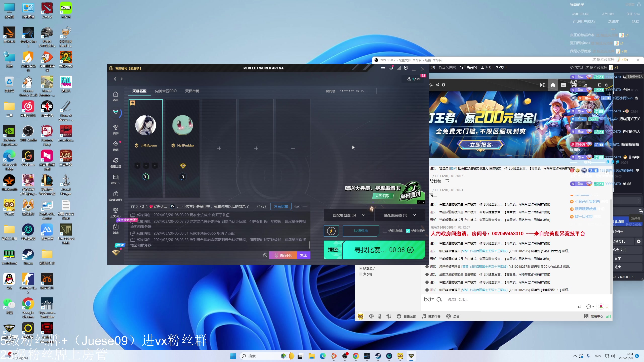Click the 发布招募 button
The height and width of the screenshot is (362, 644).
[281, 206]
